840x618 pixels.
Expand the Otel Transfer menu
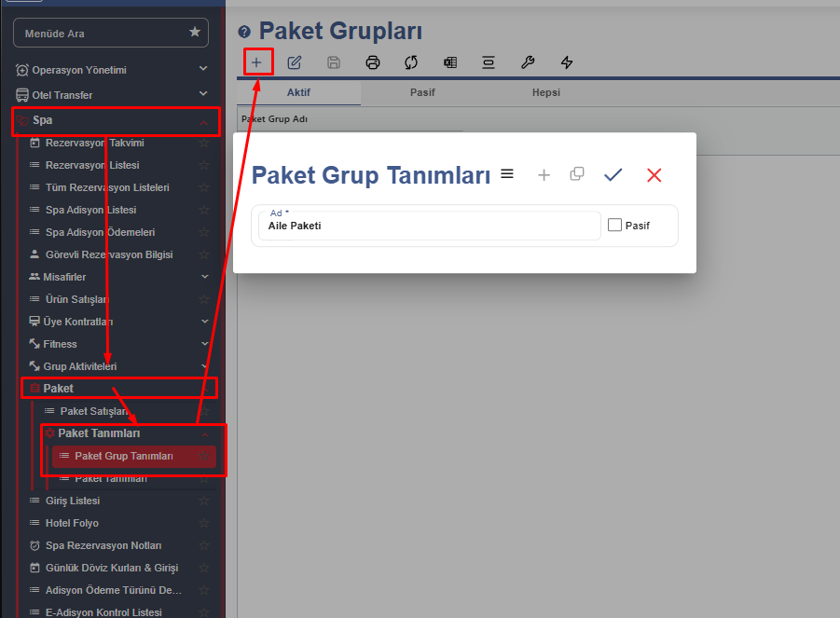[203, 94]
